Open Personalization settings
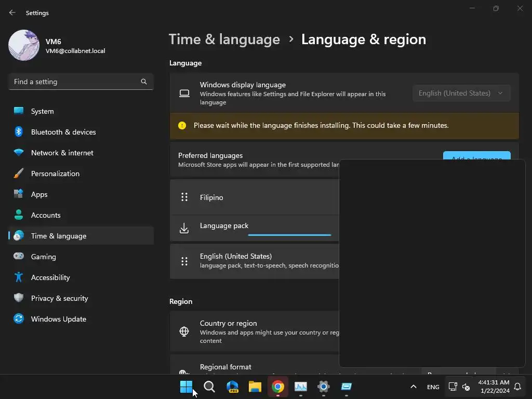 tap(81, 174)
